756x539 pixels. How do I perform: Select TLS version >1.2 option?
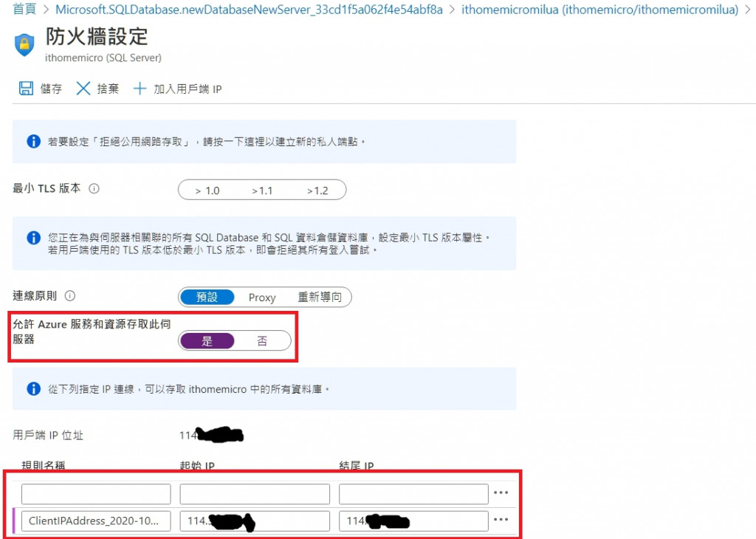[317, 190]
